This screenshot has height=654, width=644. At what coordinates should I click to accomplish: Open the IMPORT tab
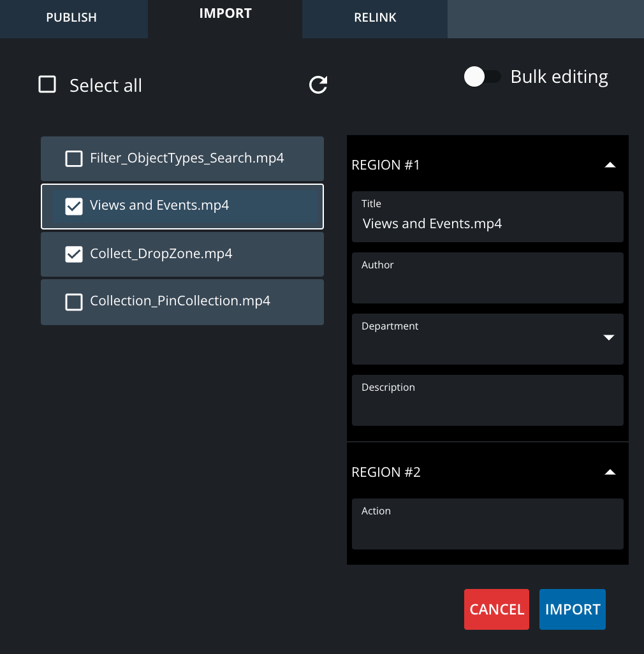[x=225, y=13]
